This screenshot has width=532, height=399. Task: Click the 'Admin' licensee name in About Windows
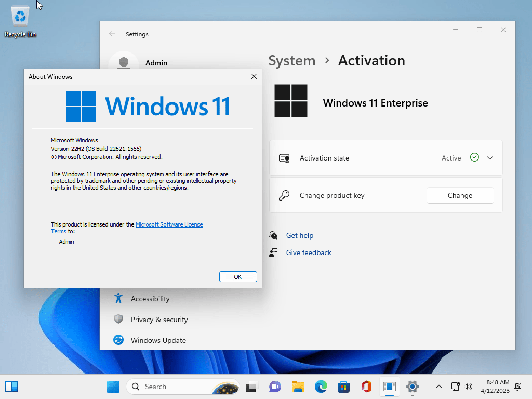tap(66, 242)
